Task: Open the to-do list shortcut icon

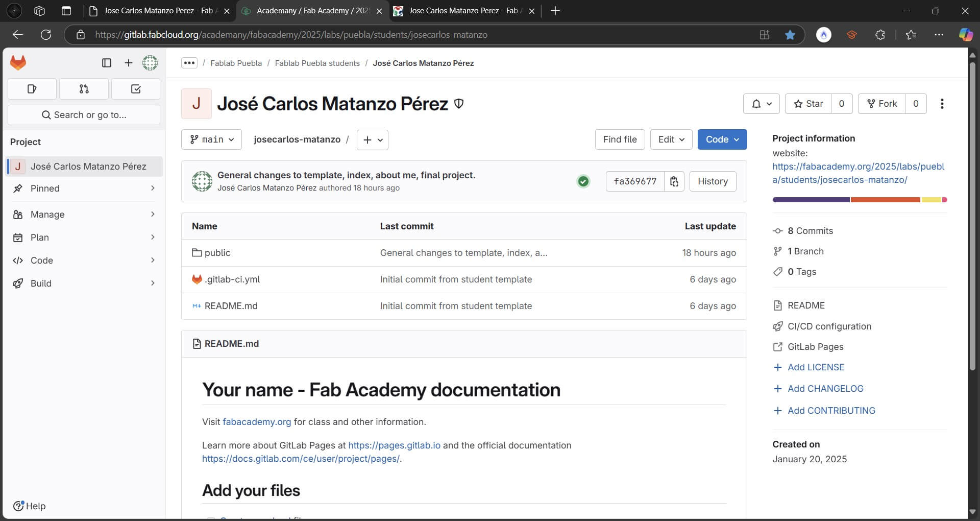Action: pyautogui.click(x=136, y=89)
